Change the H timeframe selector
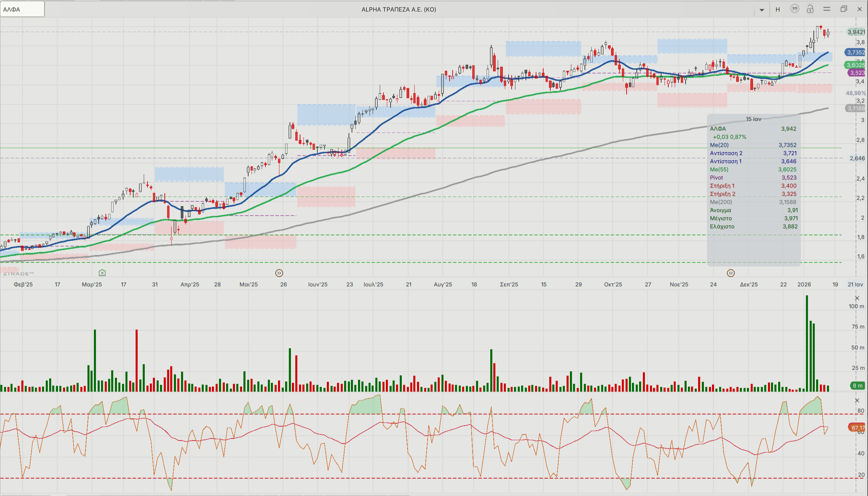 click(777, 9)
